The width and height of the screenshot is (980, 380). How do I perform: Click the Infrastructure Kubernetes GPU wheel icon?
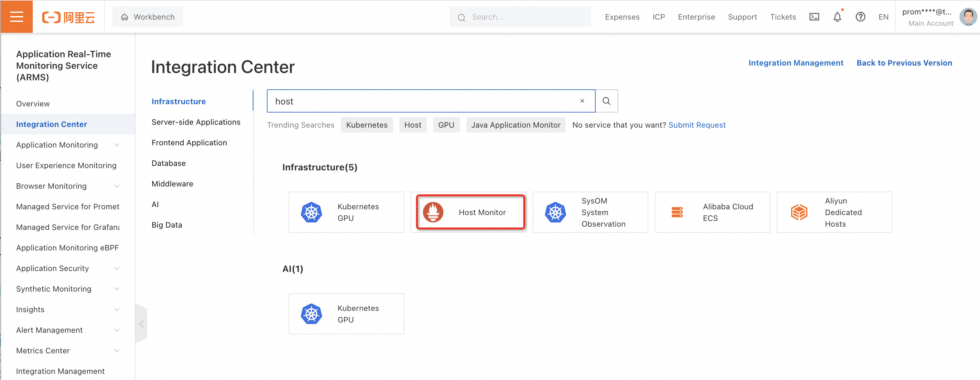(x=311, y=212)
